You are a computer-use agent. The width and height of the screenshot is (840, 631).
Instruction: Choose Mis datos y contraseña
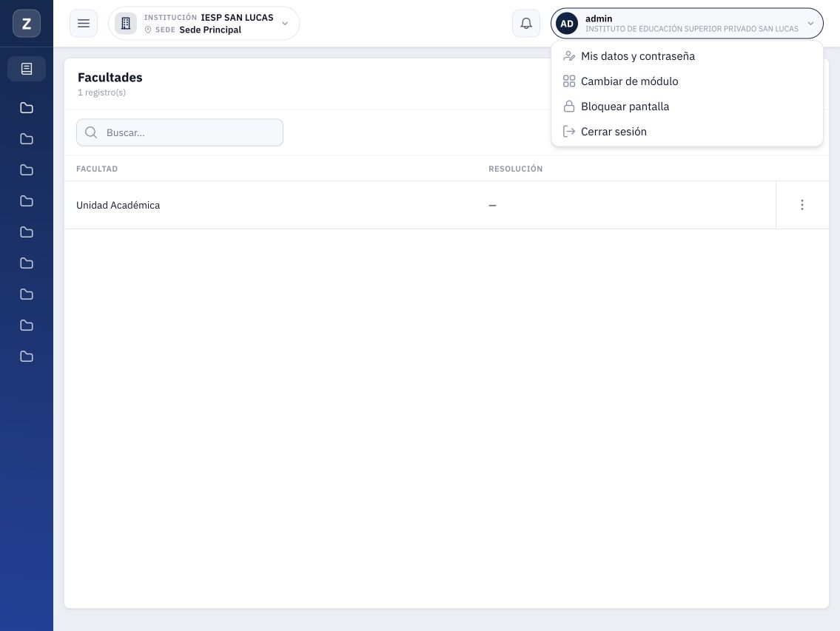[687, 56]
